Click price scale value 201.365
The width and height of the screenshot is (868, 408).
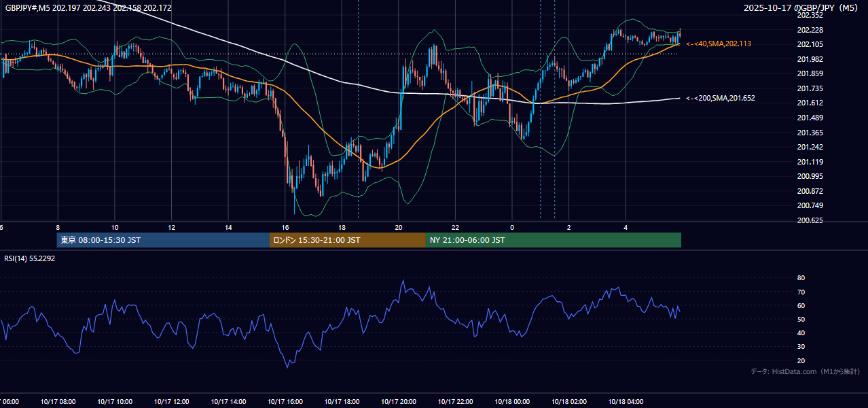coord(810,133)
